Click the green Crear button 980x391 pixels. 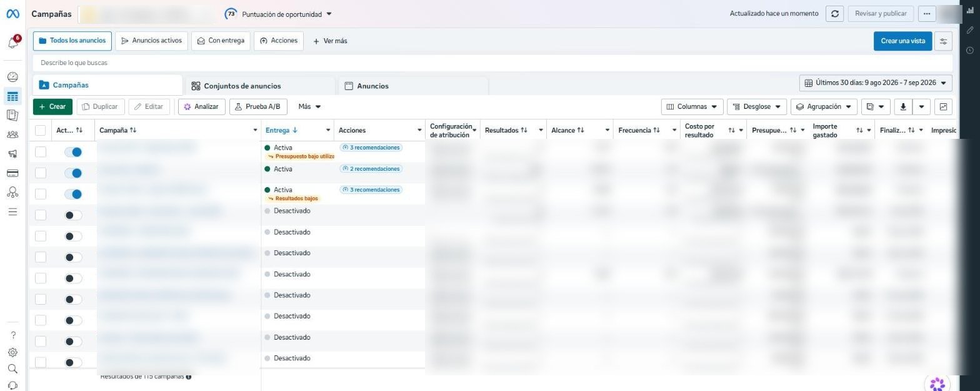click(52, 106)
